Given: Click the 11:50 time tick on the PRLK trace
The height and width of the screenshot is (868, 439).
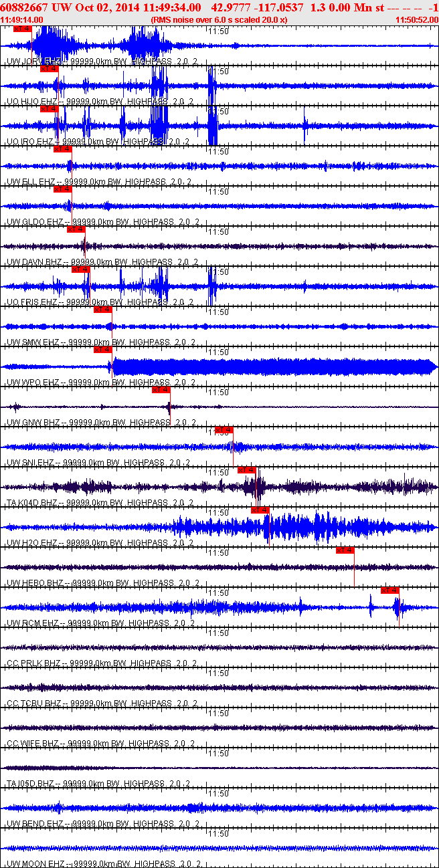Looking at the screenshot, I should pyautogui.click(x=219, y=633).
